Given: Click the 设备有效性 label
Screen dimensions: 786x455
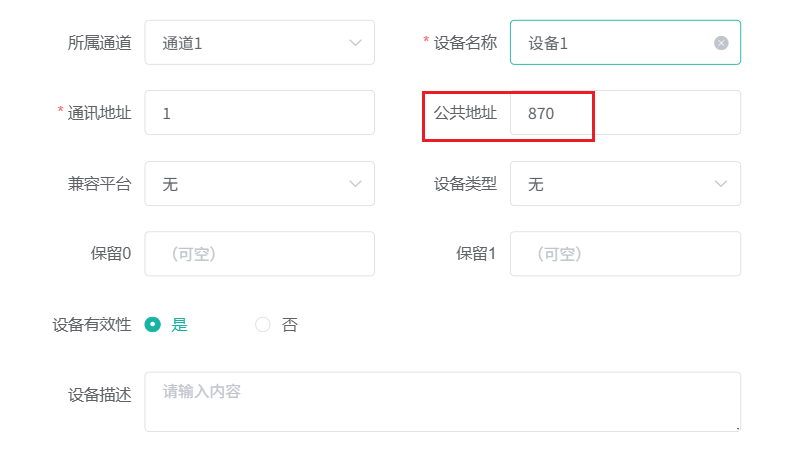Looking at the screenshot, I should pos(92,324).
